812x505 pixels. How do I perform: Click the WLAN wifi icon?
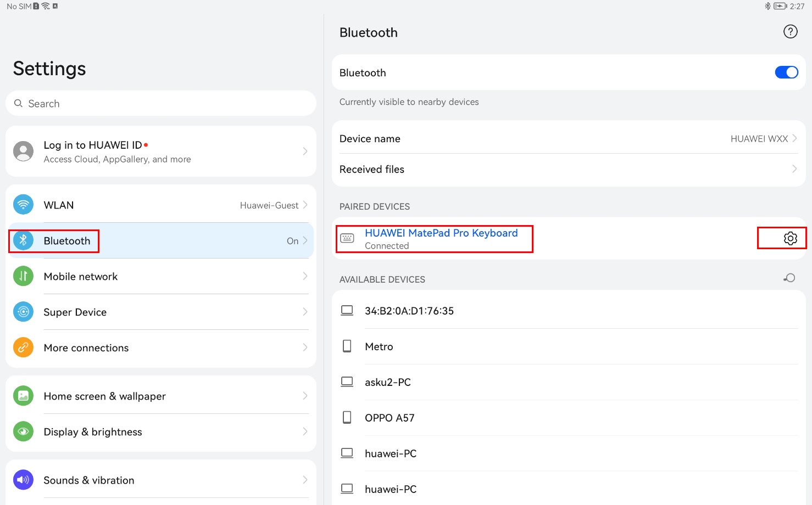click(23, 205)
